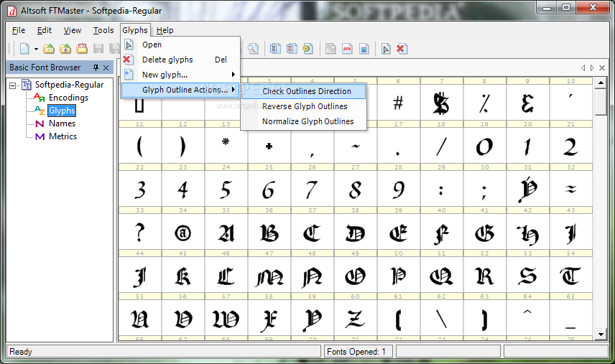Close the glyph document tab area
This screenshot has height=364, width=615.
[602, 67]
